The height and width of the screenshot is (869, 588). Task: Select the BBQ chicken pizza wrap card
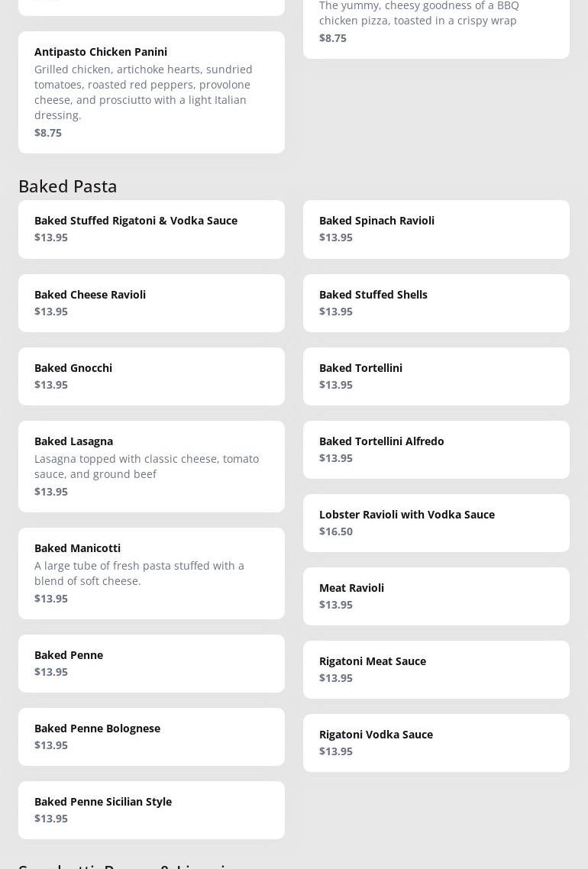435,23
